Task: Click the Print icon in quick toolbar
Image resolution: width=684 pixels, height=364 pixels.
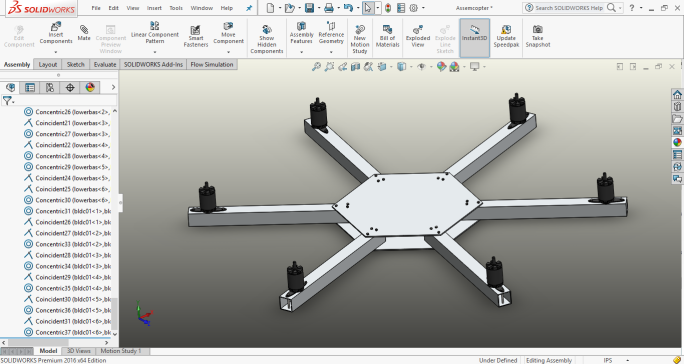Action: click(329, 8)
